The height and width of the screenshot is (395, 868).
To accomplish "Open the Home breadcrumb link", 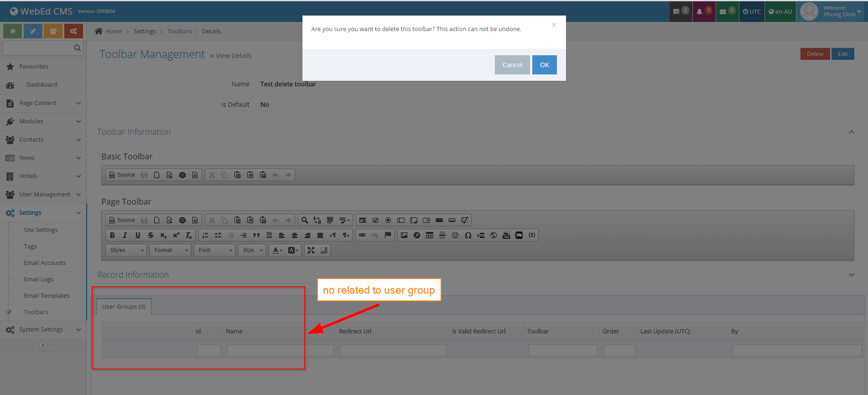I will click(114, 31).
